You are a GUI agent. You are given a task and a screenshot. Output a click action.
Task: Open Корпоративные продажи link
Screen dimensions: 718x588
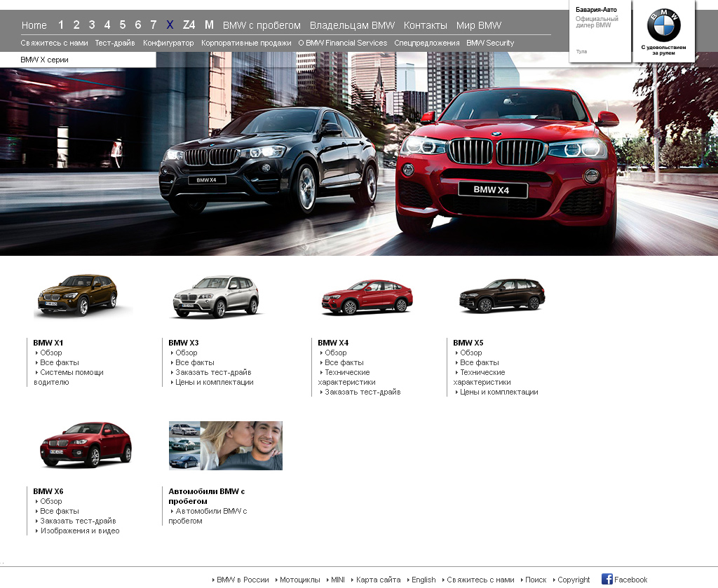point(246,43)
